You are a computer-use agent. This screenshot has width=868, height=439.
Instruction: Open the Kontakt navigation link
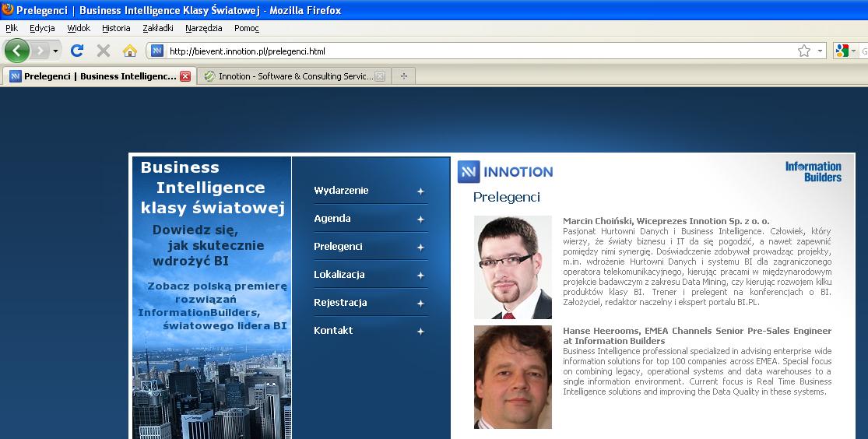[333, 330]
